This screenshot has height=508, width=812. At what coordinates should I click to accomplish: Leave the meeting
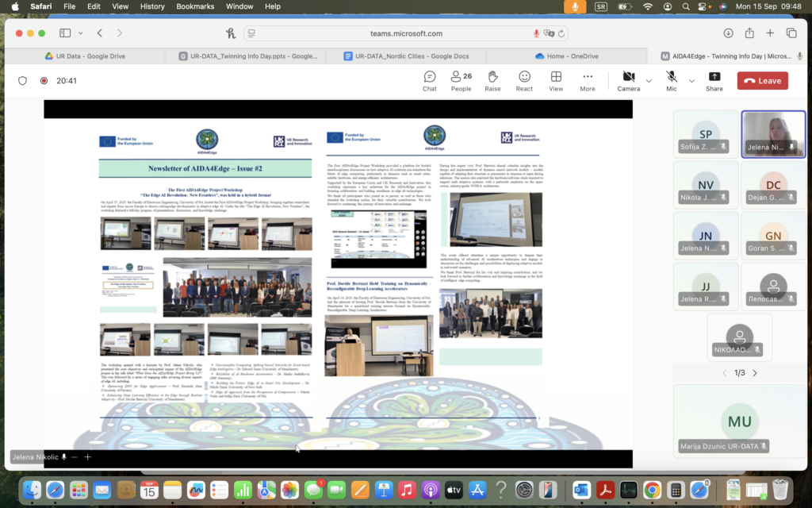(762, 81)
